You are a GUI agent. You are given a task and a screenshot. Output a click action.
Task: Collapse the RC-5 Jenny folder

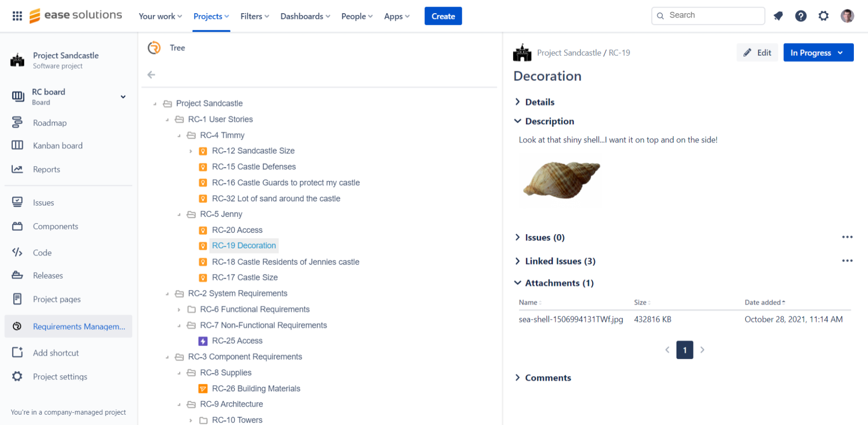[x=179, y=214]
